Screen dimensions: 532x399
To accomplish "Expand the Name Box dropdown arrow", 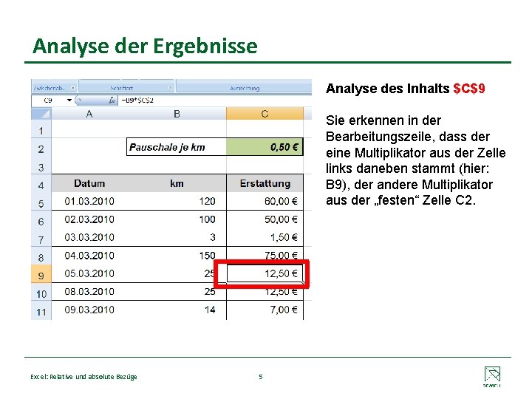I will (x=69, y=100).
